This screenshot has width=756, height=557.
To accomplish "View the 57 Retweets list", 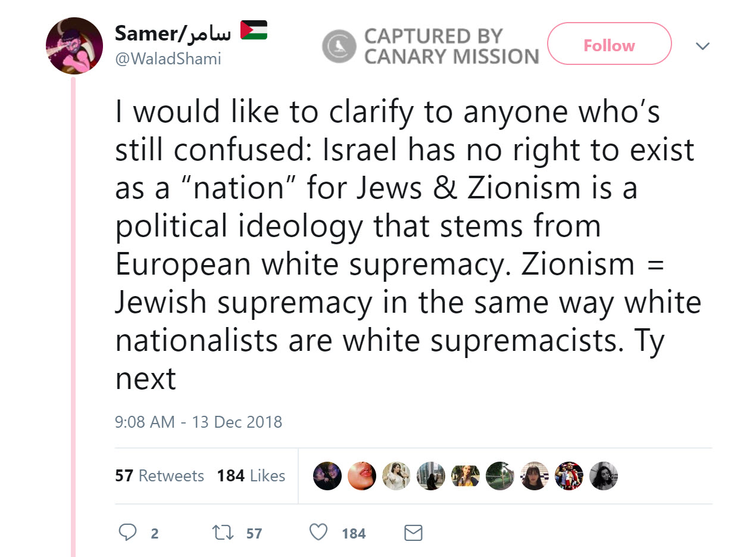I will coord(159,476).
